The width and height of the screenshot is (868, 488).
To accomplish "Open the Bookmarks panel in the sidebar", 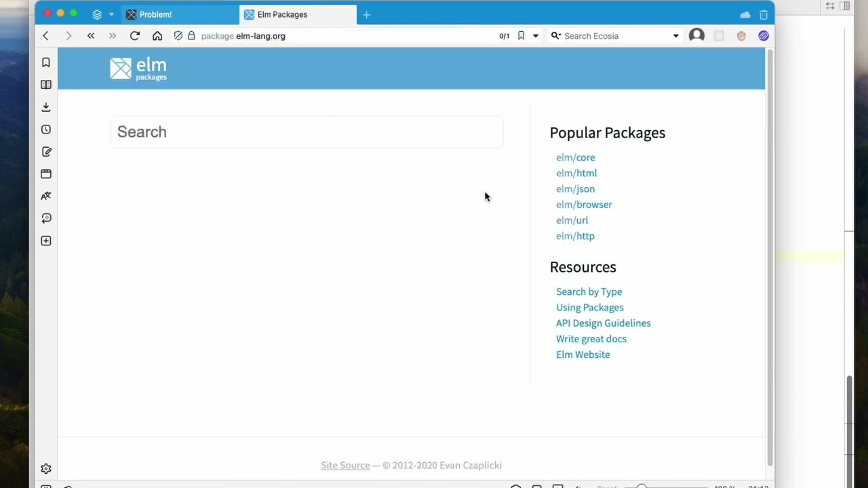I will [x=46, y=62].
